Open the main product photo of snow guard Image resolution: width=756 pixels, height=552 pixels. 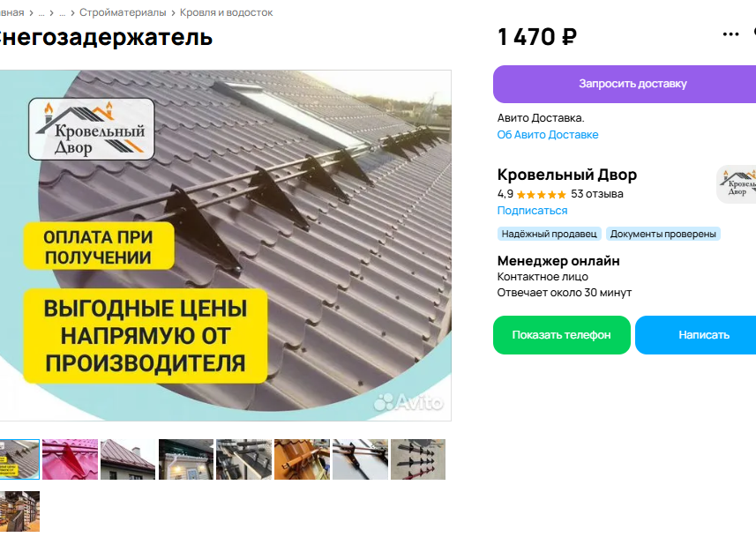tap(225, 245)
